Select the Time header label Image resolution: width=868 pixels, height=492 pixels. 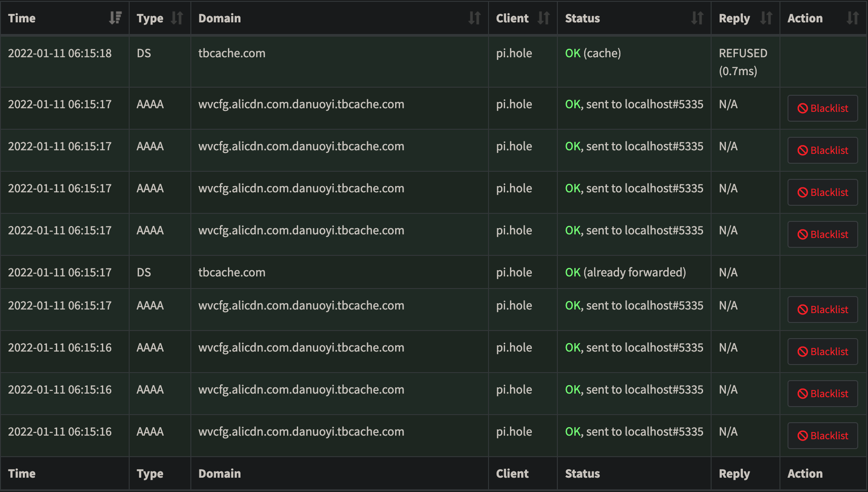click(22, 18)
